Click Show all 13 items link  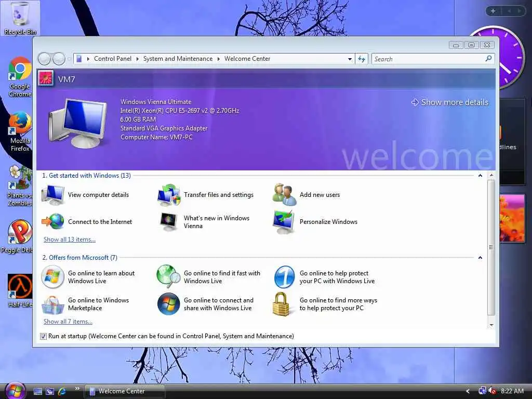pyautogui.click(x=70, y=239)
